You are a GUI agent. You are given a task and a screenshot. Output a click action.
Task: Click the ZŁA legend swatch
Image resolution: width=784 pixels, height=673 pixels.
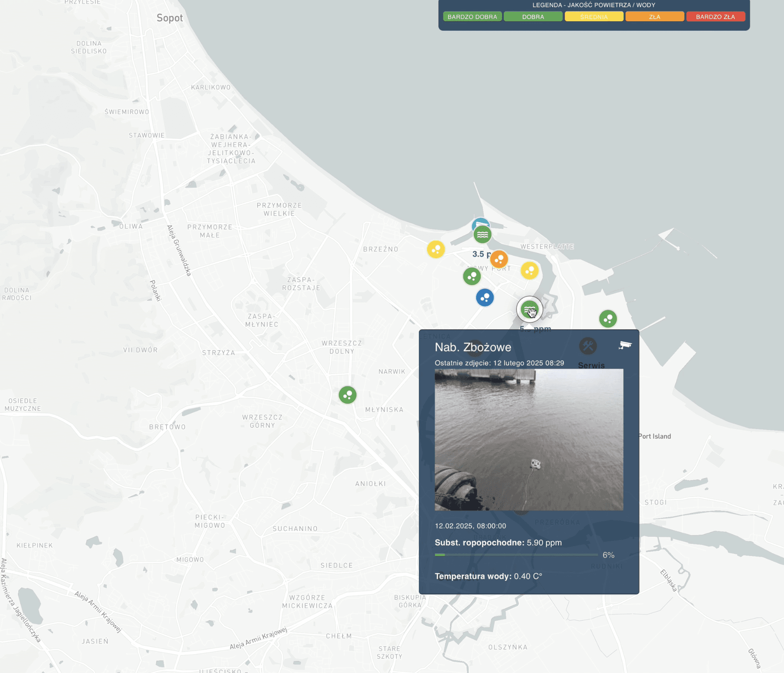coord(654,17)
